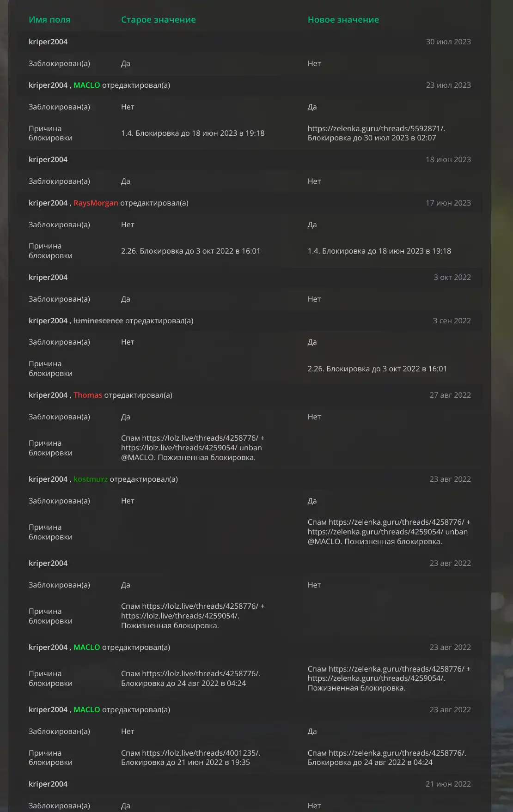Open MACLO profile in 23 июл 2023 entry
This screenshot has height=812, width=513.
(x=86, y=85)
